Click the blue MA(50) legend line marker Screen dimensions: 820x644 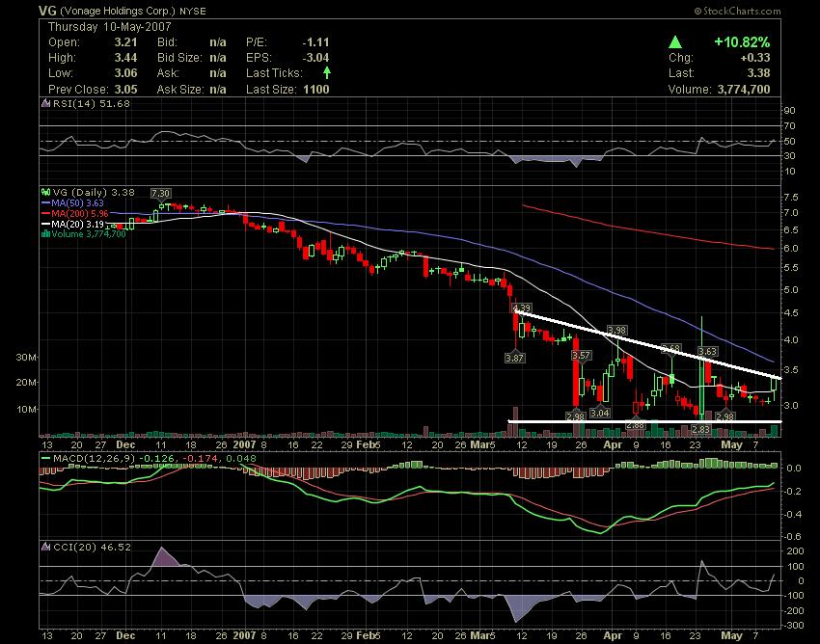tap(46, 203)
